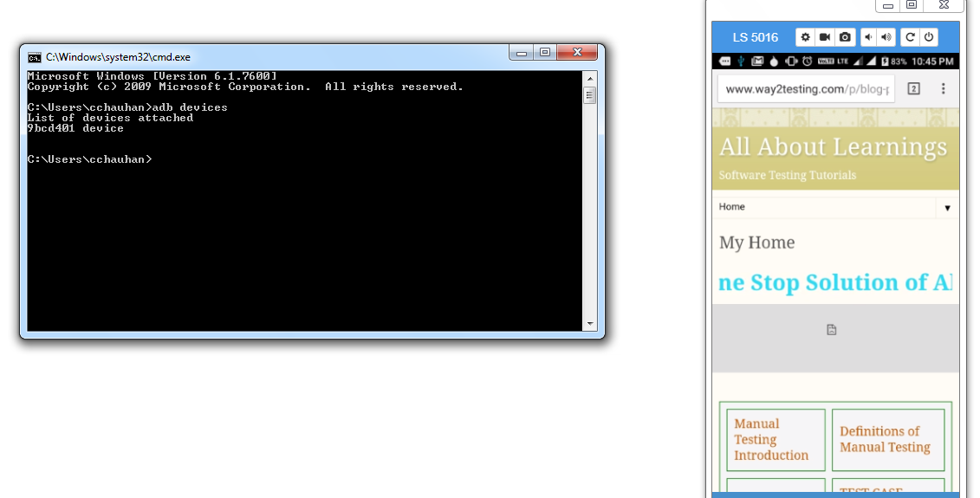Minimize the cmd.exe window
Screen dimensions: 980x498
point(522,53)
